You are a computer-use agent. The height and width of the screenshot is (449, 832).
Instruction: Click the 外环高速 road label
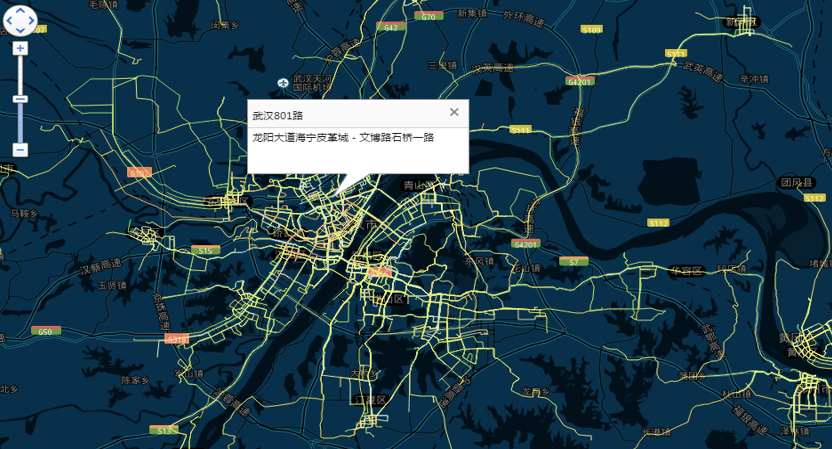coord(524,18)
